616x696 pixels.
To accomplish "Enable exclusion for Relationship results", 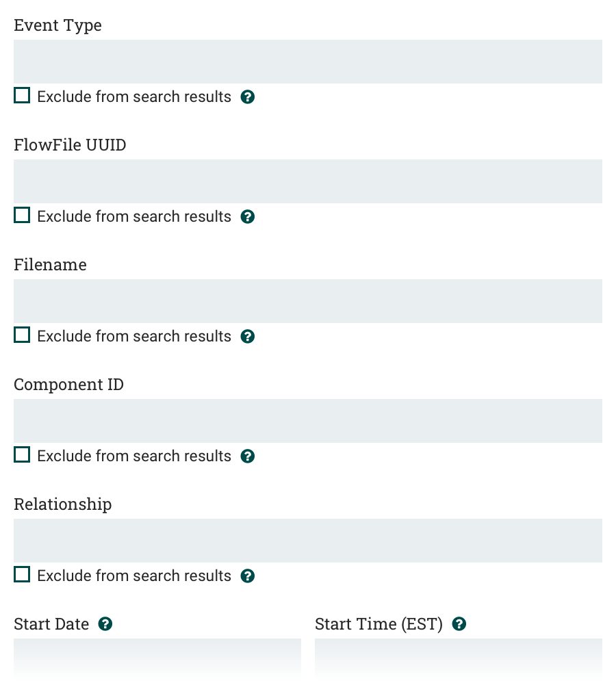I will tap(21, 574).
